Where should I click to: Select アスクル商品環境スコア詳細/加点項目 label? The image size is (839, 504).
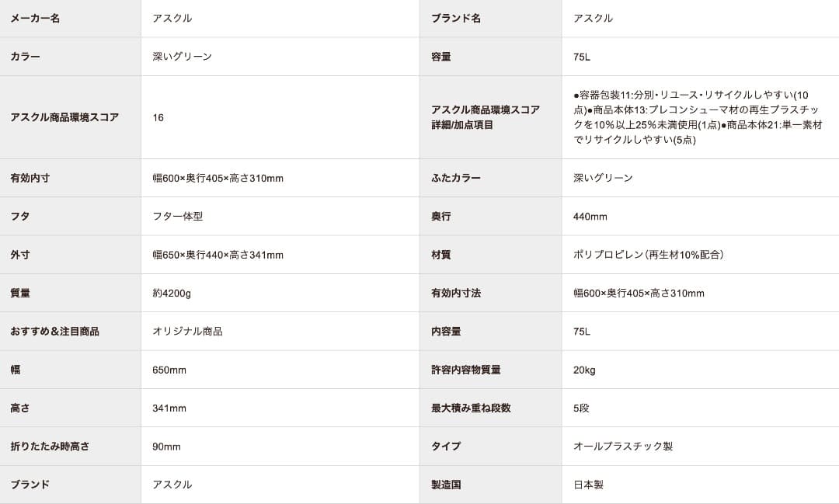(x=486, y=117)
